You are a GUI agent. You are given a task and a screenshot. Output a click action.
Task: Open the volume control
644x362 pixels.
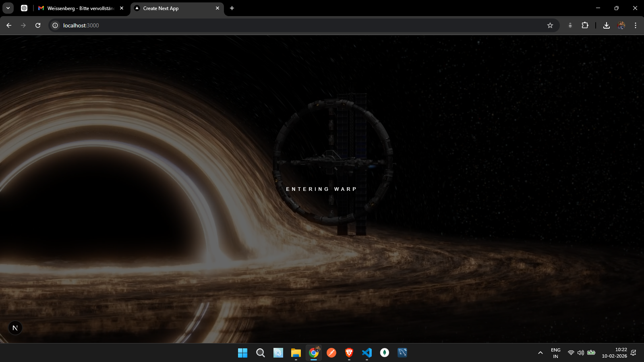point(581,353)
